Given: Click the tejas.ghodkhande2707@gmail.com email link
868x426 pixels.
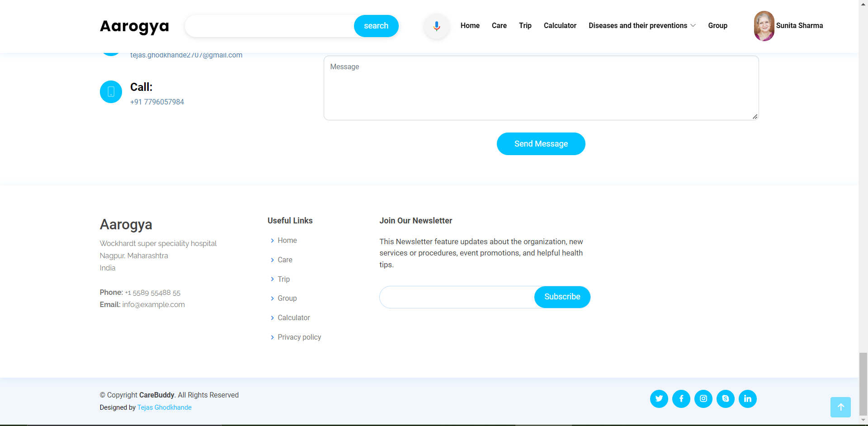Looking at the screenshot, I should point(186,55).
